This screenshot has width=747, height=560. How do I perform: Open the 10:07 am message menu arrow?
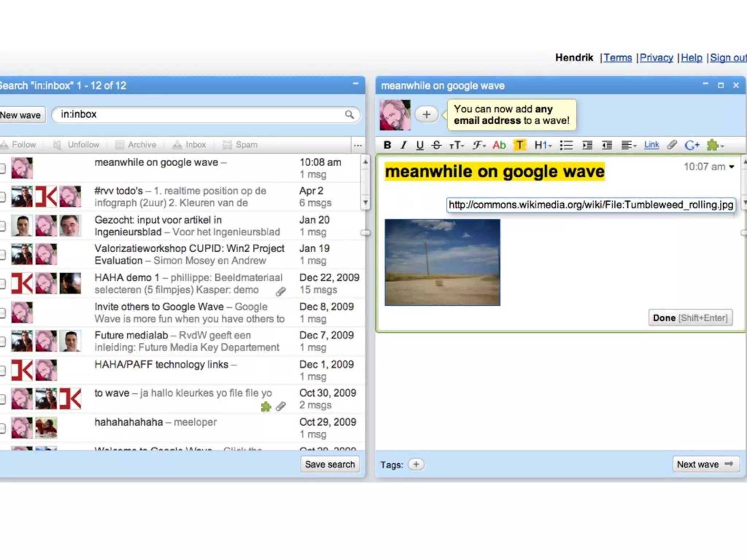[x=731, y=167]
